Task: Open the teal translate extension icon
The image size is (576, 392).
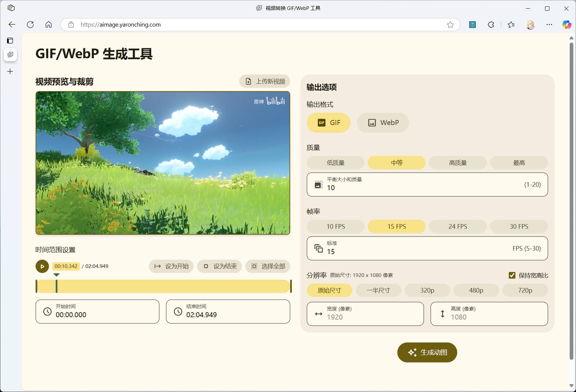Action: 473,25
